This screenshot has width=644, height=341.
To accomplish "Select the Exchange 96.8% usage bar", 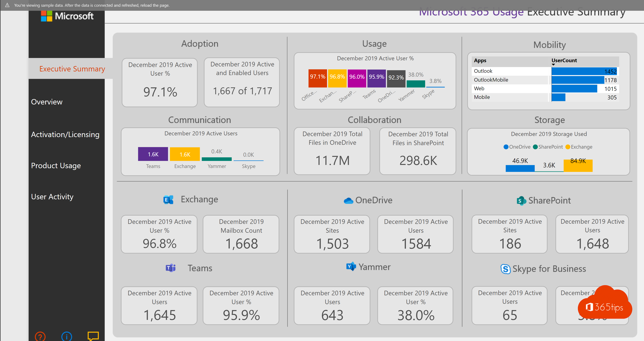I will pyautogui.click(x=337, y=79).
